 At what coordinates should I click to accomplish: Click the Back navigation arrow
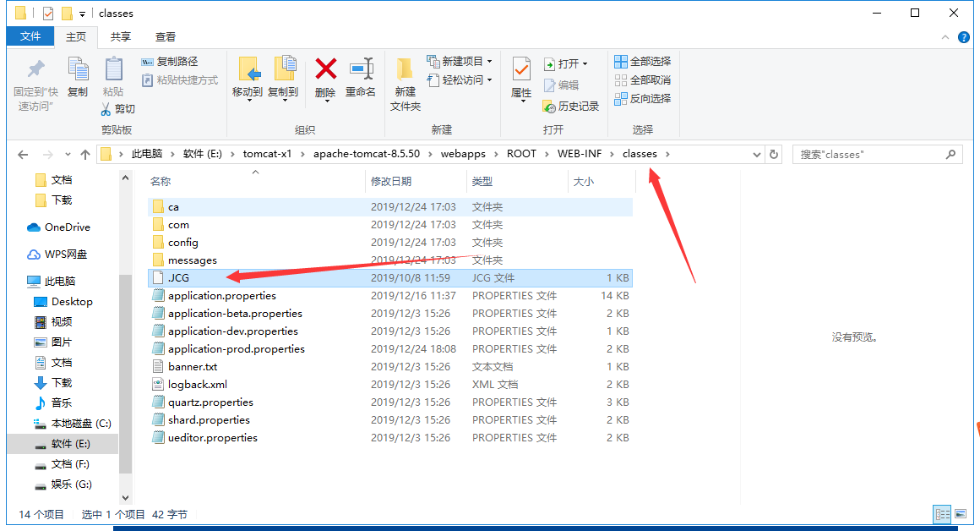(23, 155)
